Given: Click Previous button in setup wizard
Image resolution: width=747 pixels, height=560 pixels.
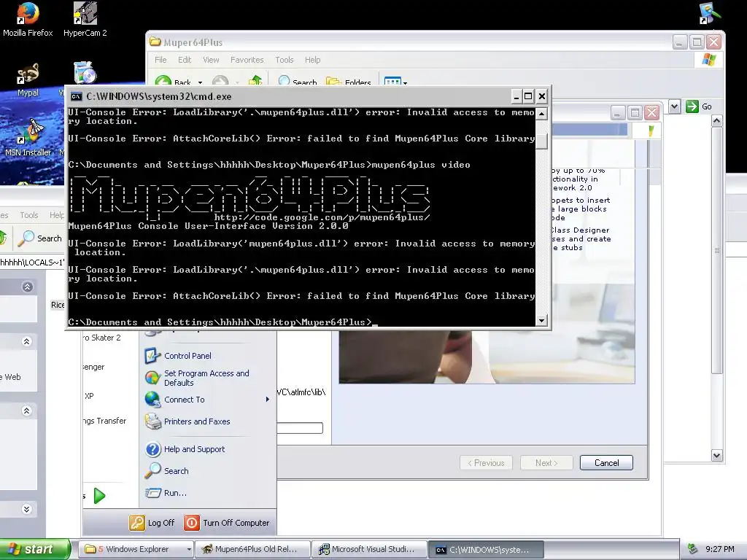Looking at the screenshot, I should [486, 463].
